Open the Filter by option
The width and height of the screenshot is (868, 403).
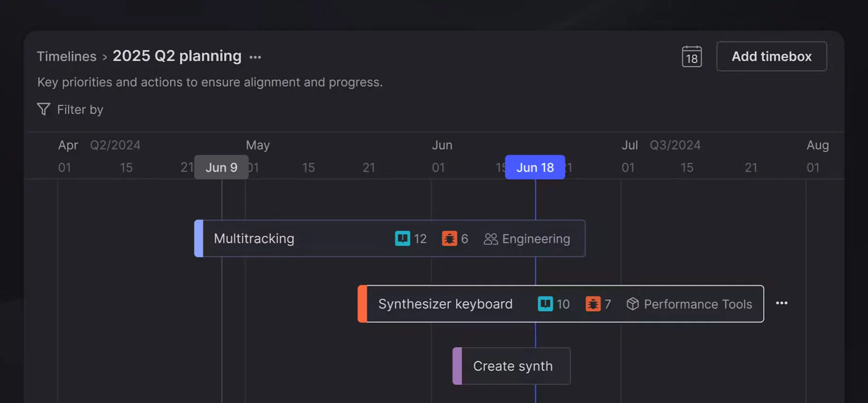pos(70,110)
